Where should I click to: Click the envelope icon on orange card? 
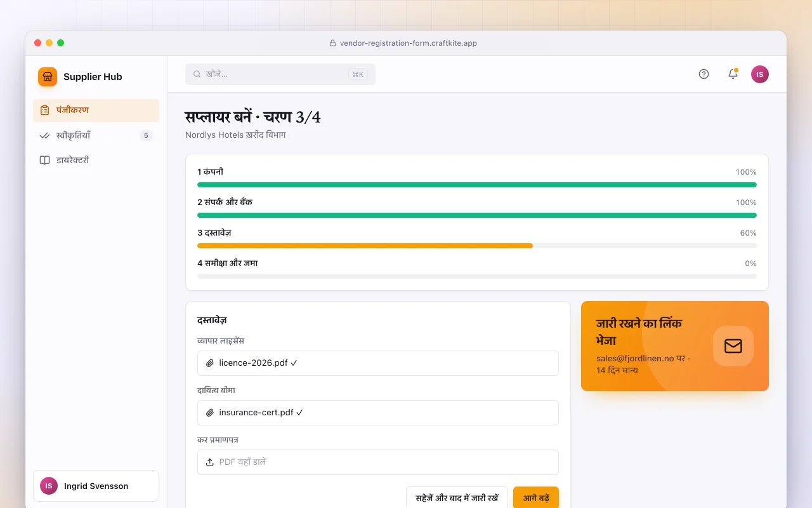[x=733, y=346]
